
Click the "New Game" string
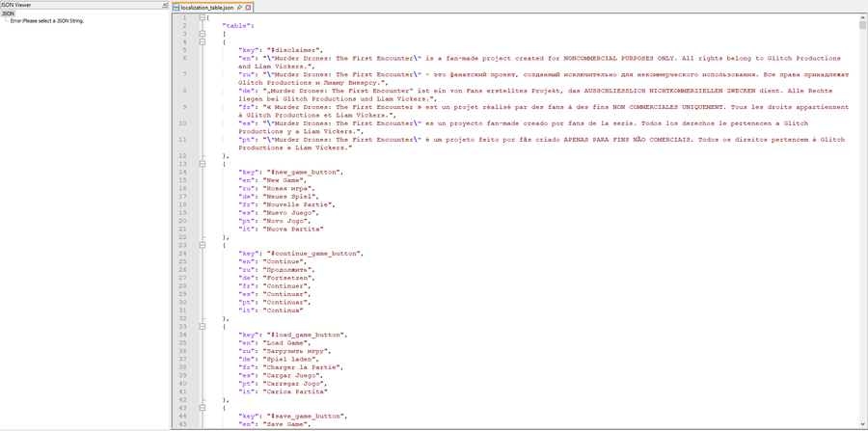tap(285, 180)
